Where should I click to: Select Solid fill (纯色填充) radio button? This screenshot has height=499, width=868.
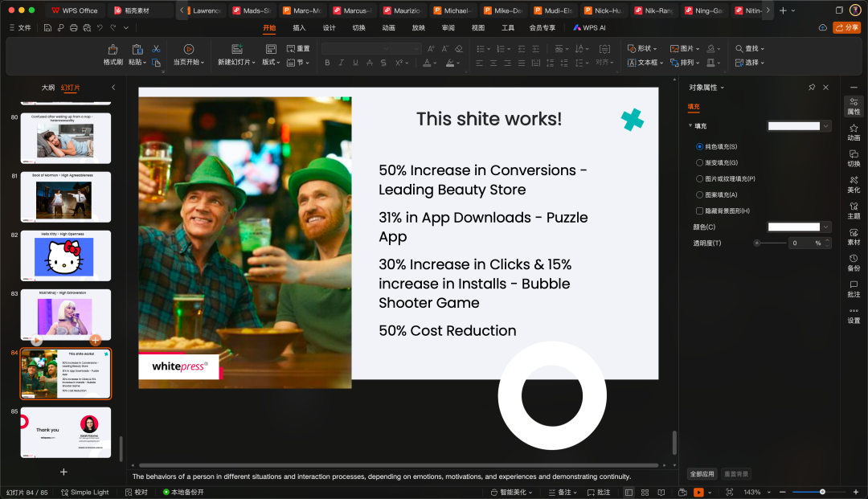point(700,146)
